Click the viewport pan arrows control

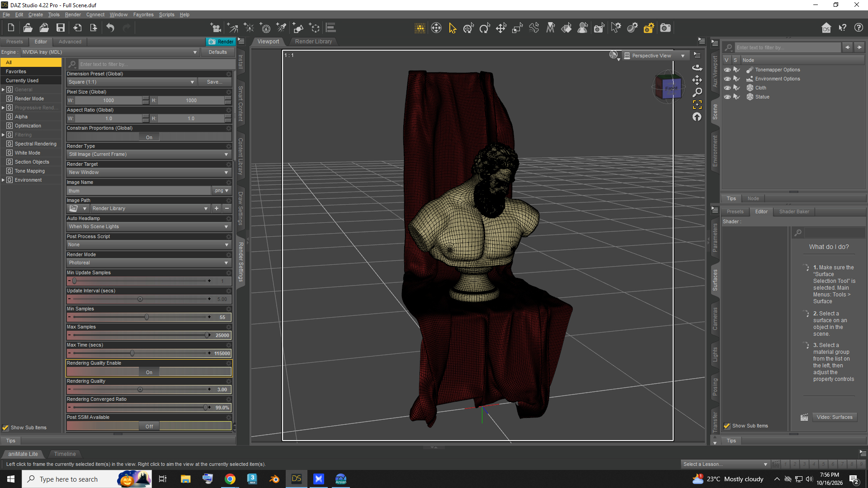coord(697,80)
